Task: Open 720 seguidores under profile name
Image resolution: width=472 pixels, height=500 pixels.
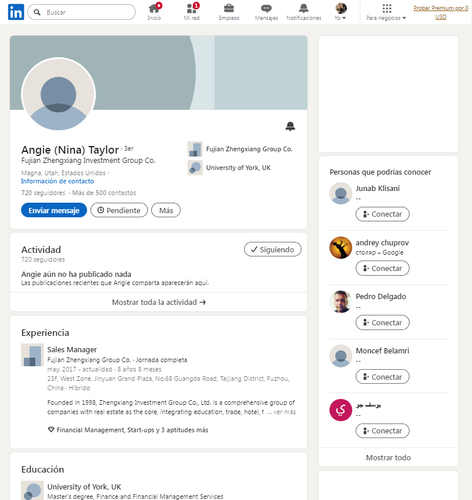Action: [43, 193]
